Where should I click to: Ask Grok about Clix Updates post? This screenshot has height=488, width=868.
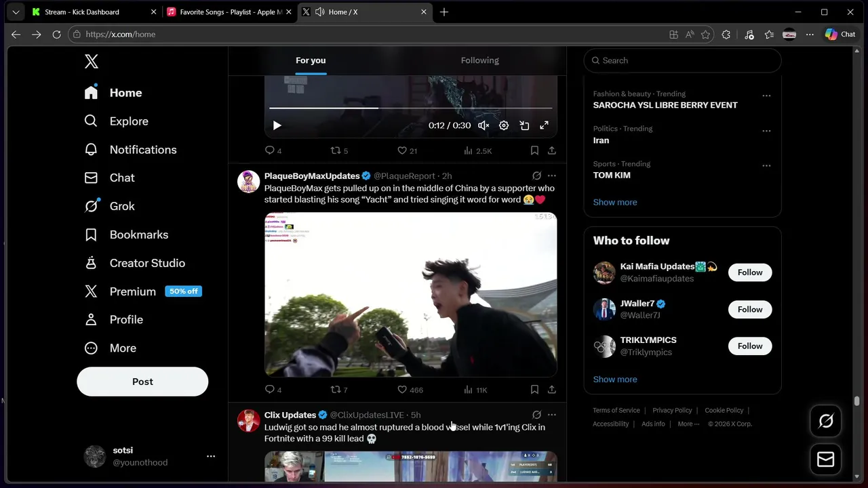pyautogui.click(x=536, y=415)
